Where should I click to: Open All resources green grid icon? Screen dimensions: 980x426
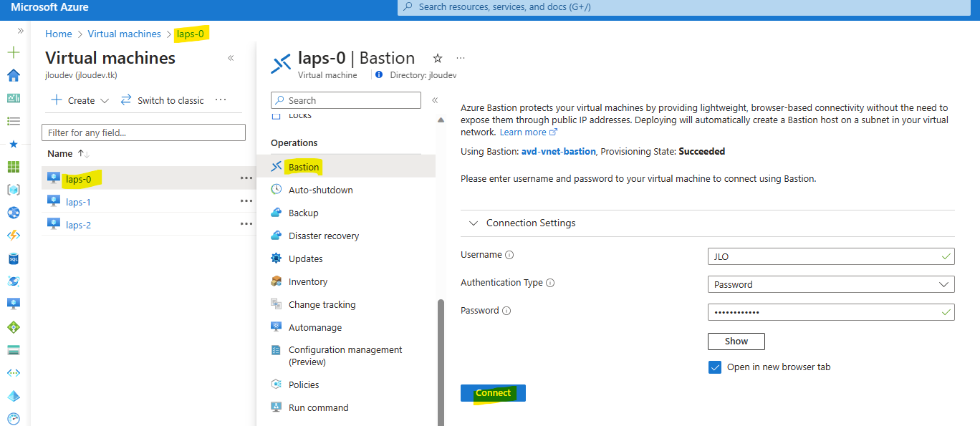13,167
